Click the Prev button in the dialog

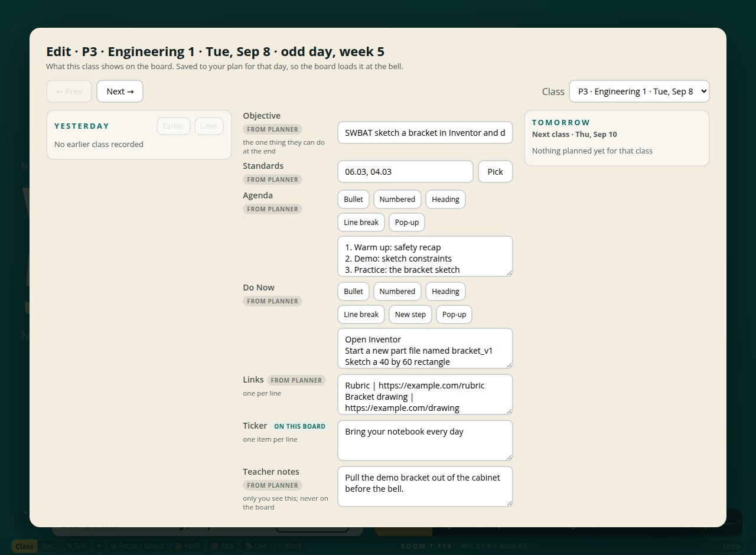[69, 92]
